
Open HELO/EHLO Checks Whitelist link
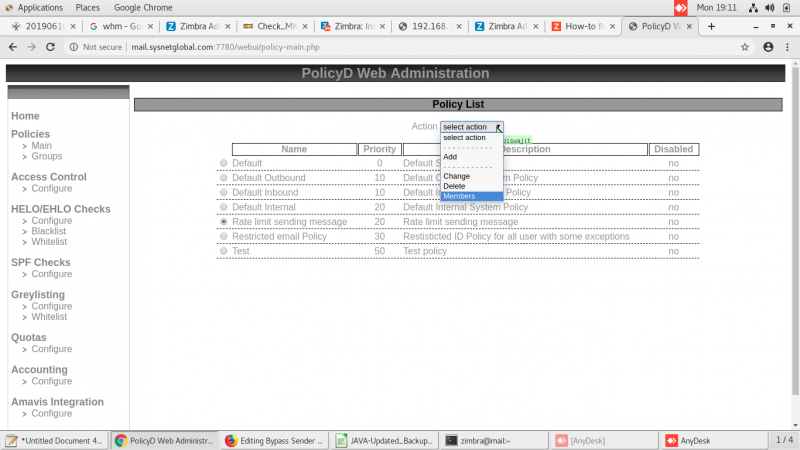pyautogui.click(x=49, y=242)
